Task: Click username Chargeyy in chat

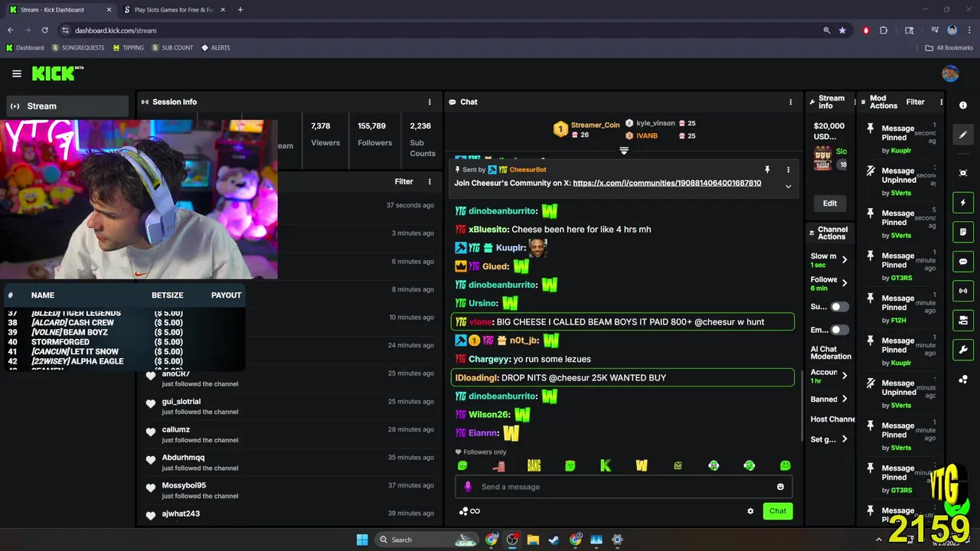Action: pyautogui.click(x=489, y=359)
